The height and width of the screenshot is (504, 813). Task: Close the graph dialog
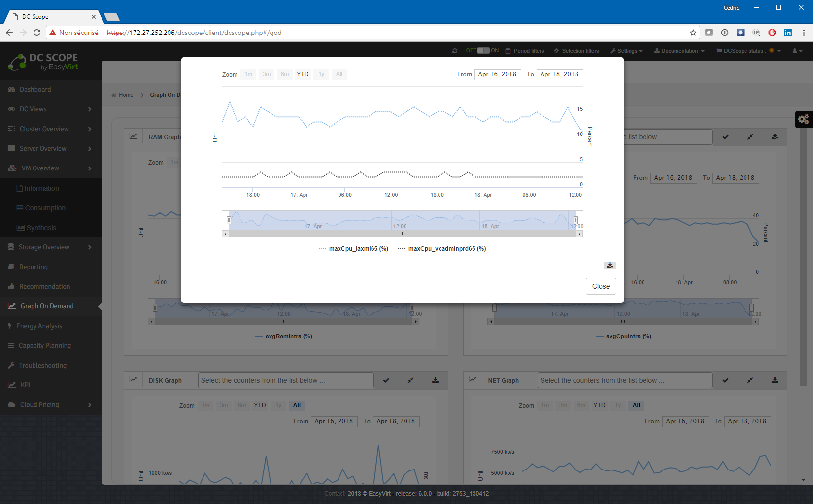[601, 286]
